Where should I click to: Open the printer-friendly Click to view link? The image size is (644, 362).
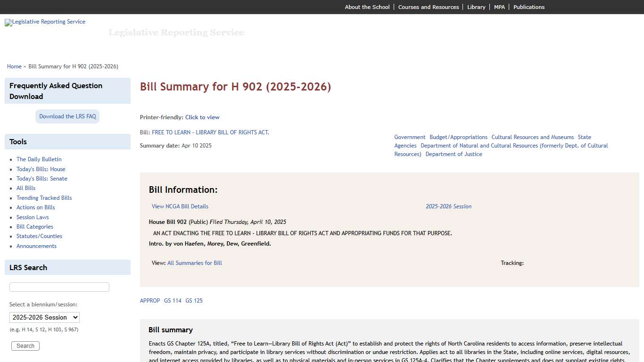click(202, 117)
